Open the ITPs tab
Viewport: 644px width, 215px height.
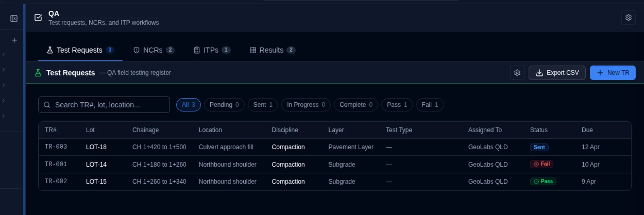212,50
